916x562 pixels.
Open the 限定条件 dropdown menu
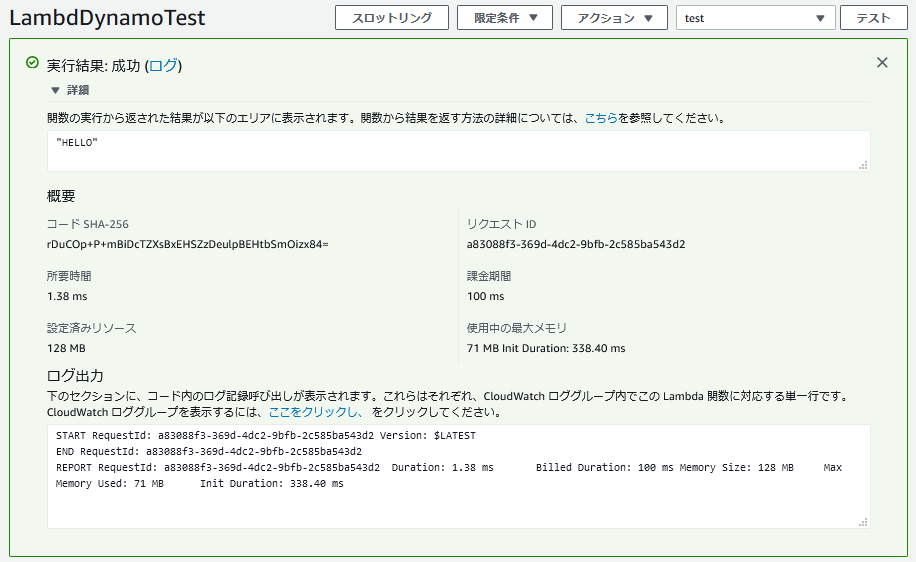click(505, 18)
